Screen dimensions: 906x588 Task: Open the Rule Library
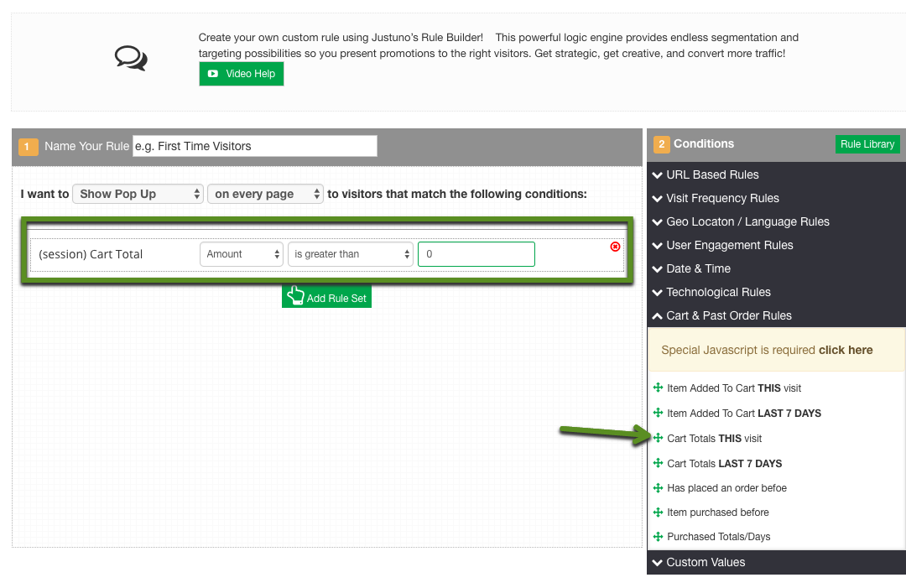[867, 144]
